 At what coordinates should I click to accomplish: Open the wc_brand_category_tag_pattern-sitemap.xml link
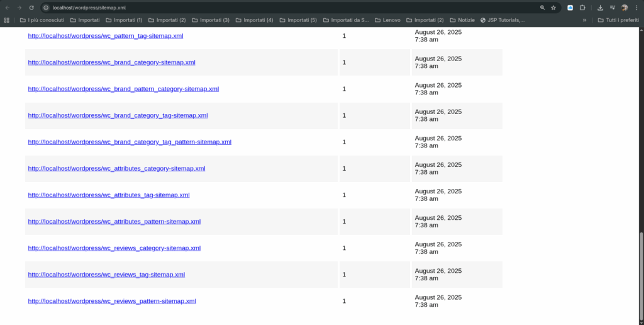130,142
